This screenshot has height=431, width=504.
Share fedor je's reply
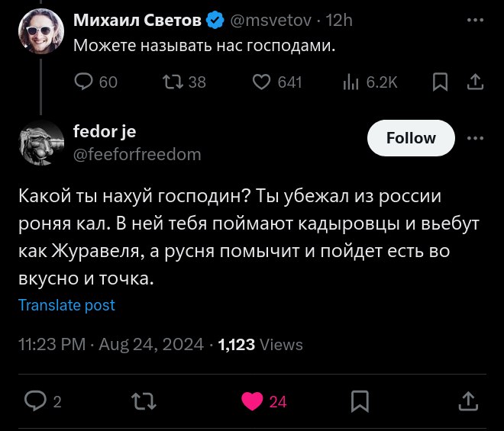(x=467, y=400)
